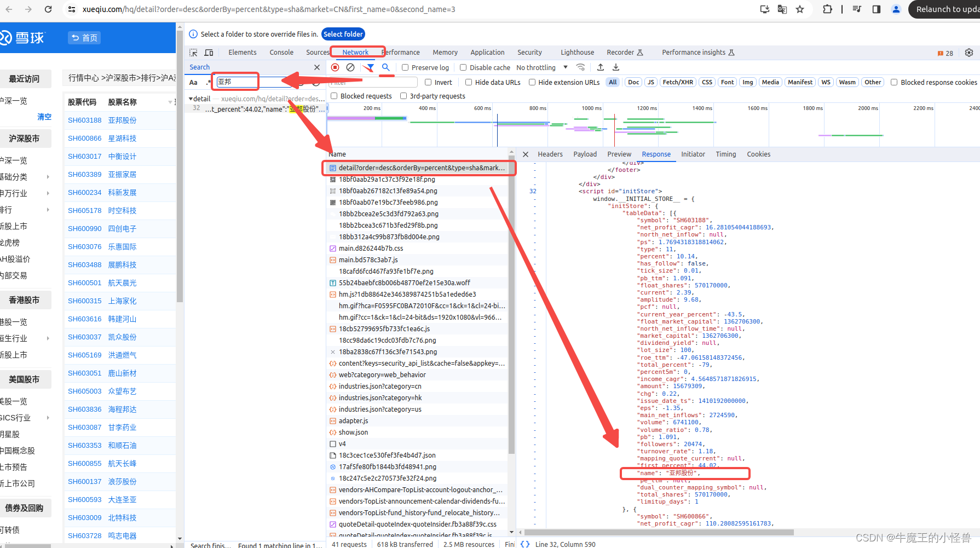Enable Preserve log checkbox

coord(405,67)
